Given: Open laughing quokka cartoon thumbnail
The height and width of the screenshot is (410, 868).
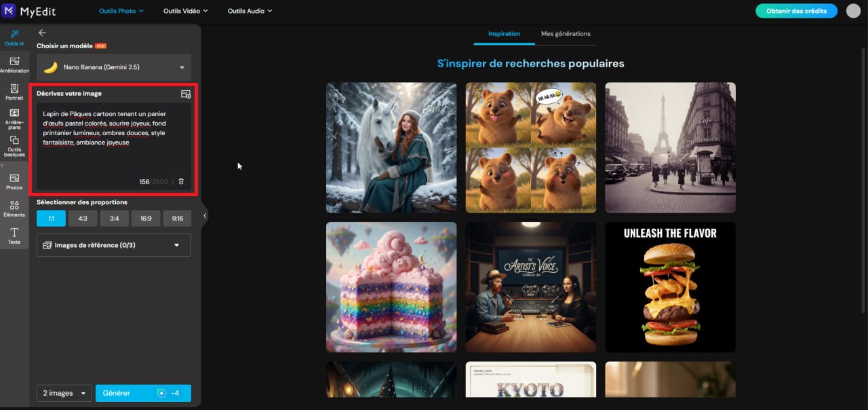Looking at the screenshot, I should pos(531,147).
